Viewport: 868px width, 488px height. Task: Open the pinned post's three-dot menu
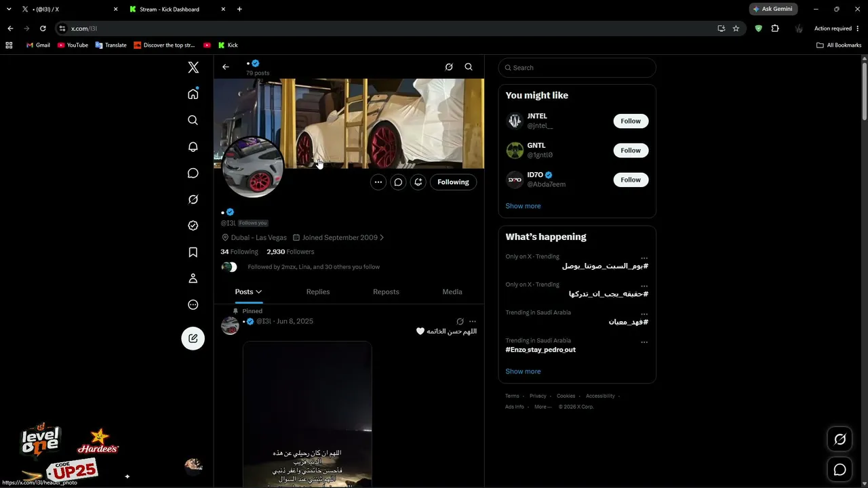click(x=473, y=321)
